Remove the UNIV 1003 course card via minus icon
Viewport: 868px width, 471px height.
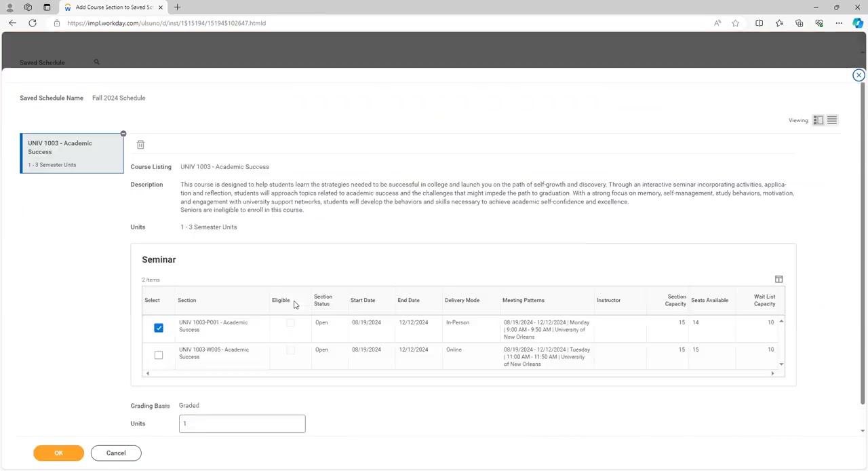coord(123,134)
